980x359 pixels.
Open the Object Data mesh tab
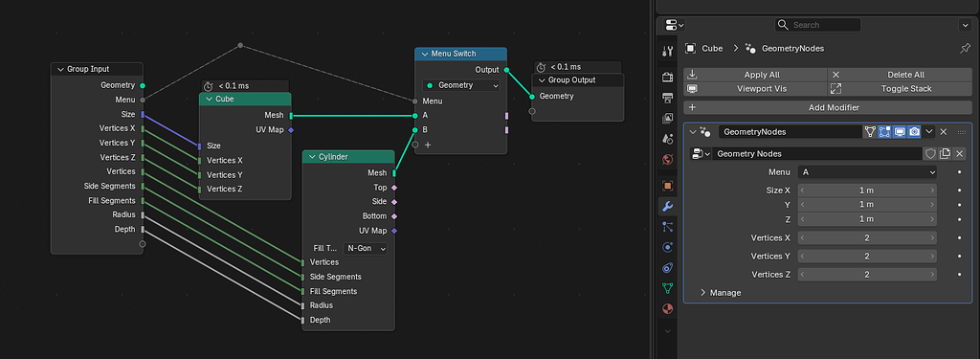667,288
